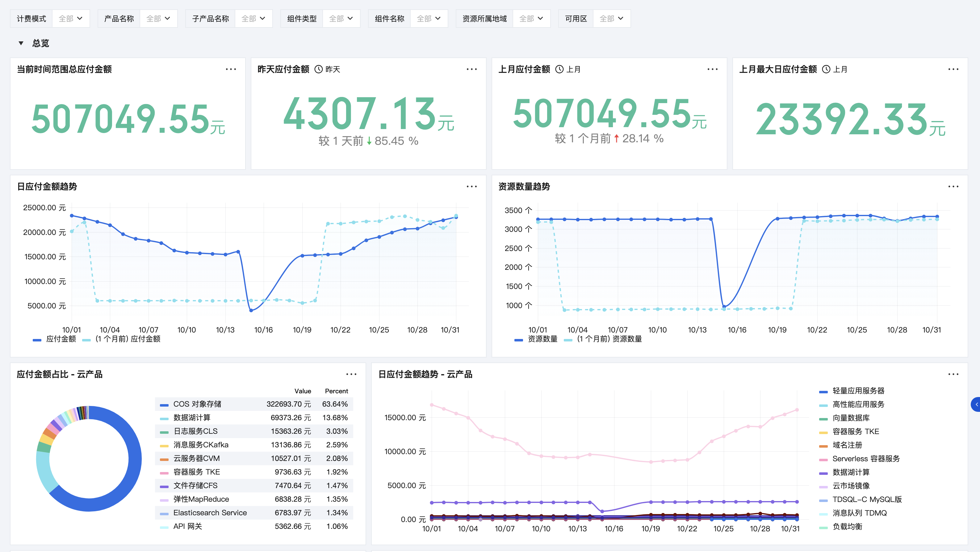Open more options on 资源数量趋势 chart

[953, 186]
